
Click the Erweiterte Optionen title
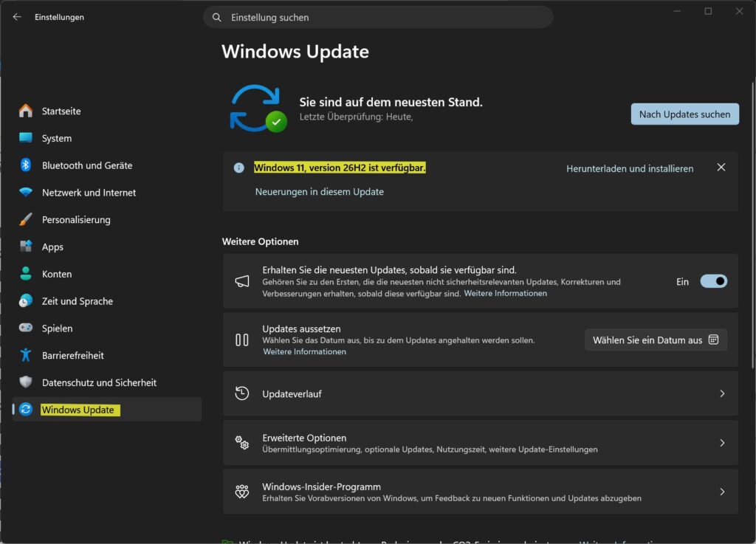(304, 438)
